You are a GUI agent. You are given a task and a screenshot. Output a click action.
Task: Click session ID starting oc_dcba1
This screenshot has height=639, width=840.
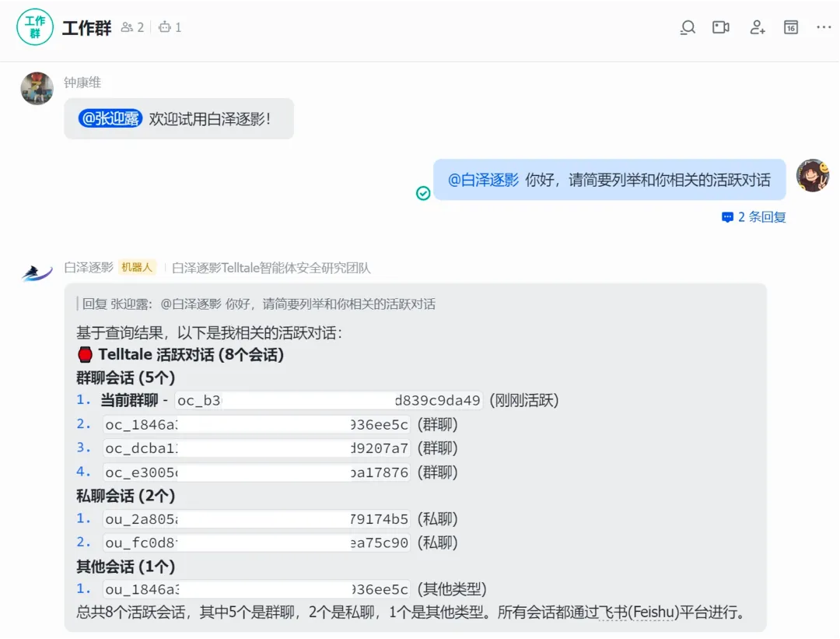pos(257,448)
